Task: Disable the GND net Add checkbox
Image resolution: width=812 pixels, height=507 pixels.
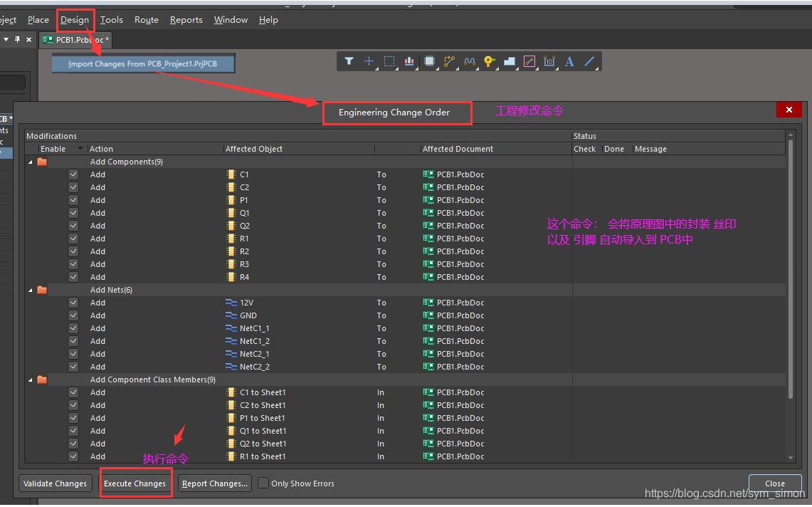Action: pyautogui.click(x=73, y=315)
